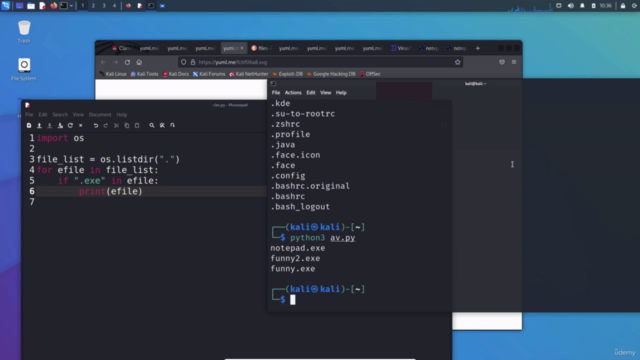Reload the document in Mousepad toolbar
640x360 pixels.
coord(70,125)
